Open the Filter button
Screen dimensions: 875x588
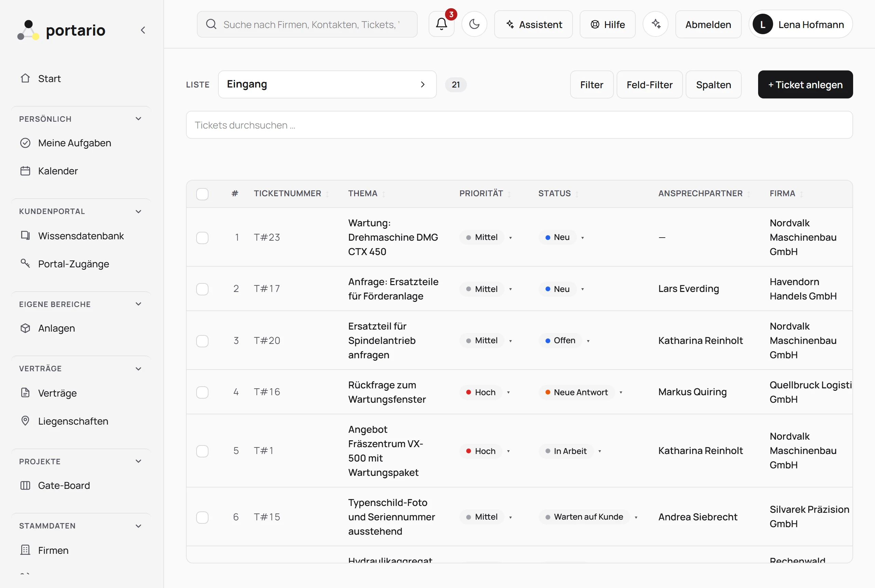592,84
